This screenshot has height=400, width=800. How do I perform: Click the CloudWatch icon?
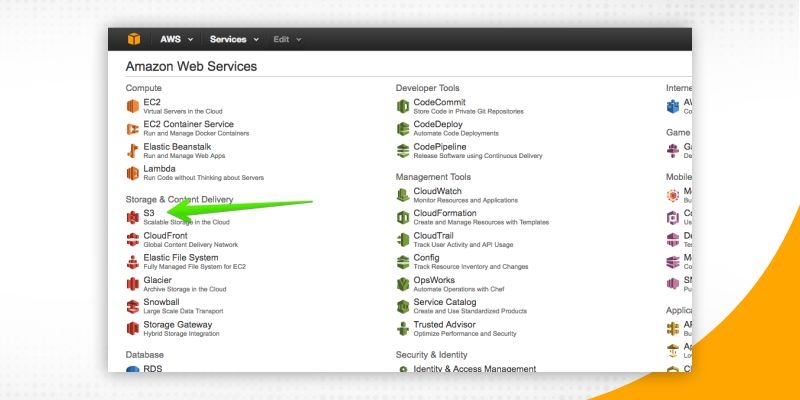[x=403, y=194]
